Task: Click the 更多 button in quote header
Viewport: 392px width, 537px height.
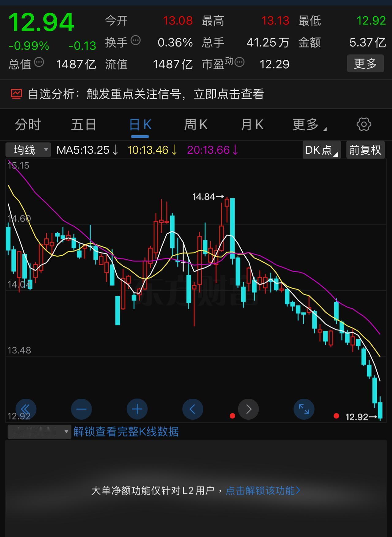Action: [365, 63]
